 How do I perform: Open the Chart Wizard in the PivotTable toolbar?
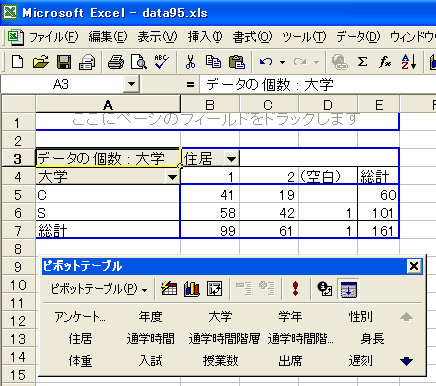(192, 289)
